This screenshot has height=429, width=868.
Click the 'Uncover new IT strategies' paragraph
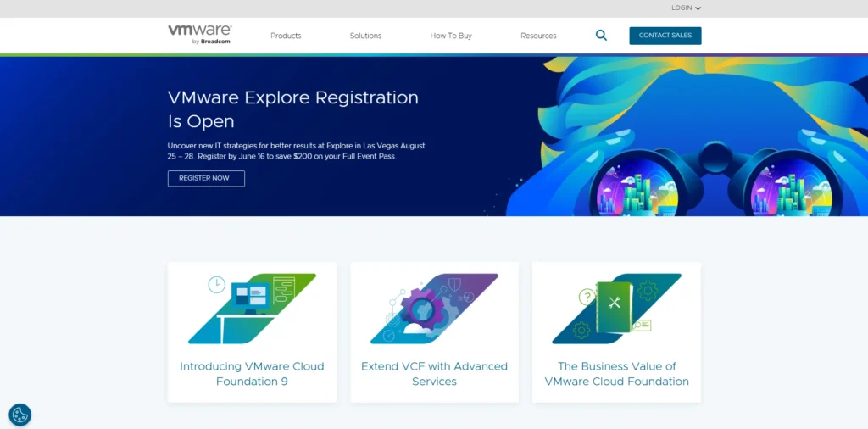(x=297, y=151)
